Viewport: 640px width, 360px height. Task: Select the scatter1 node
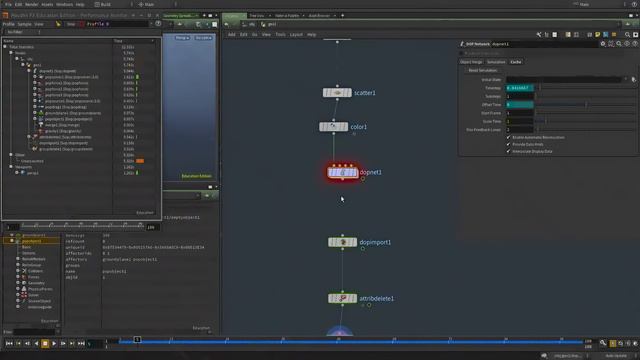tap(337, 93)
